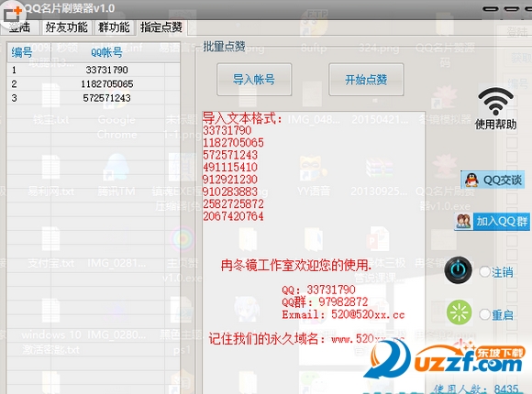Switch to the 好友功能 tab
This screenshot has width=532, height=394.
pos(66,27)
